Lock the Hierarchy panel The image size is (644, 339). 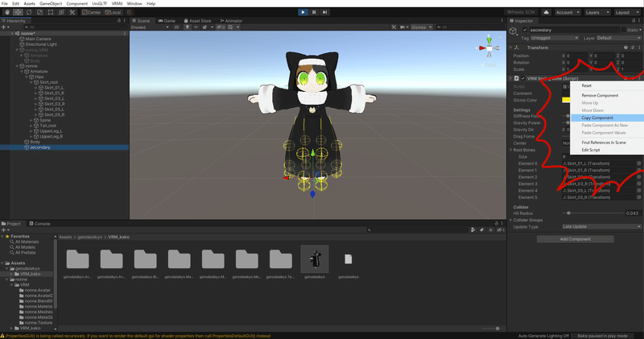click(x=119, y=21)
